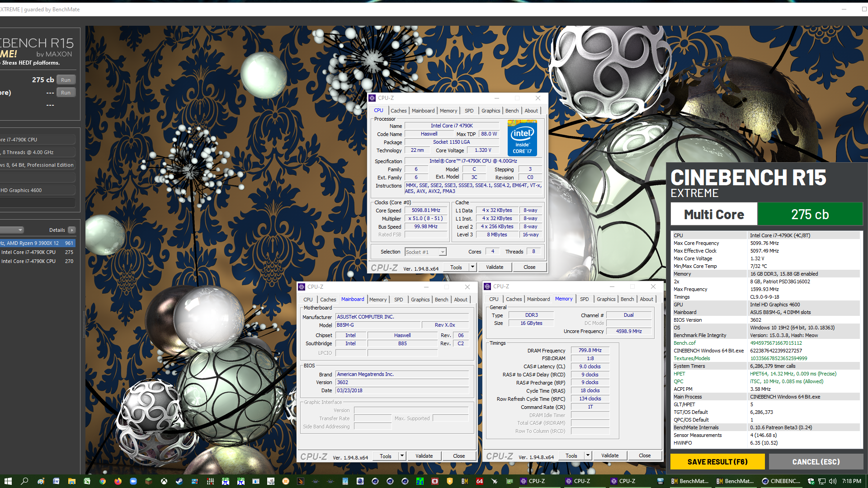This screenshot has height=488, width=868.
Task: Expand Tools arrow in Mainboard CPU-Z window
Action: tap(402, 456)
